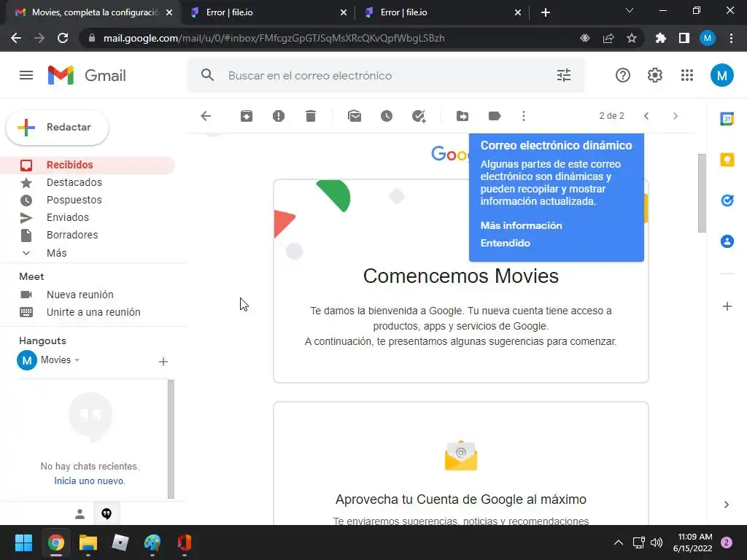Open Google apps grid
Image resolution: width=747 pixels, height=560 pixels.
click(x=687, y=75)
